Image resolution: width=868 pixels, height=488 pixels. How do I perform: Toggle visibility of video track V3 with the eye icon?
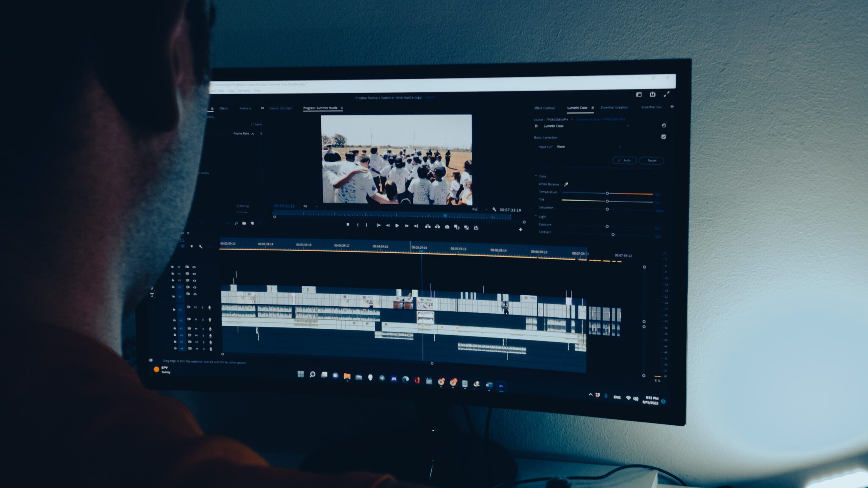click(195, 280)
